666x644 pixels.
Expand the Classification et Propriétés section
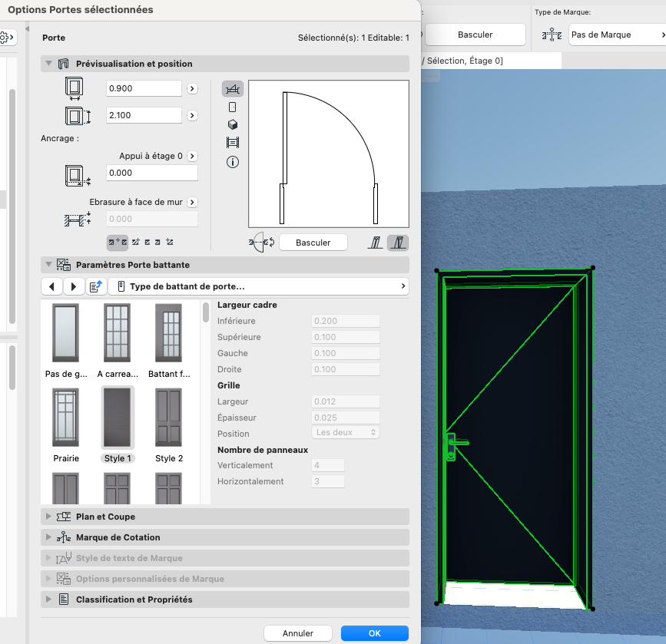pyautogui.click(x=48, y=599)
